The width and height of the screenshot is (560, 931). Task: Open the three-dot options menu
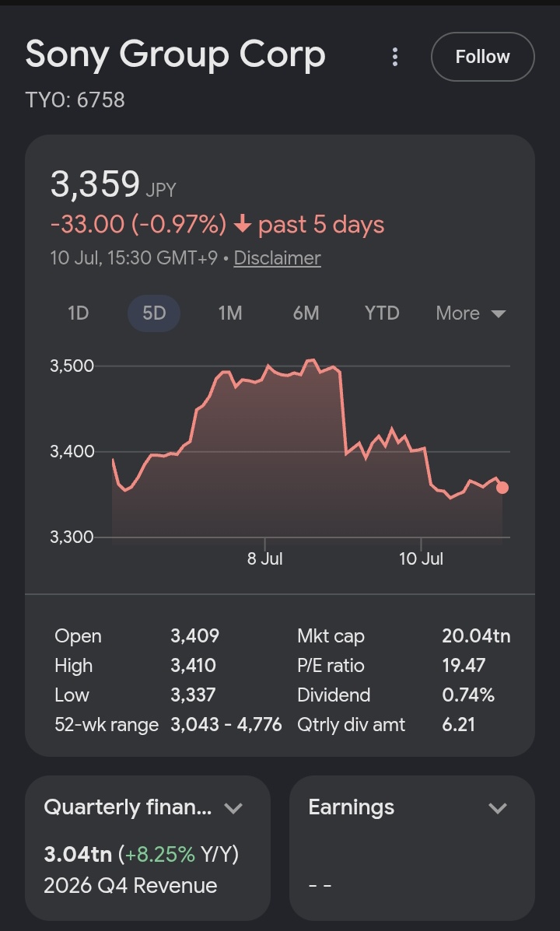(395, 57)
